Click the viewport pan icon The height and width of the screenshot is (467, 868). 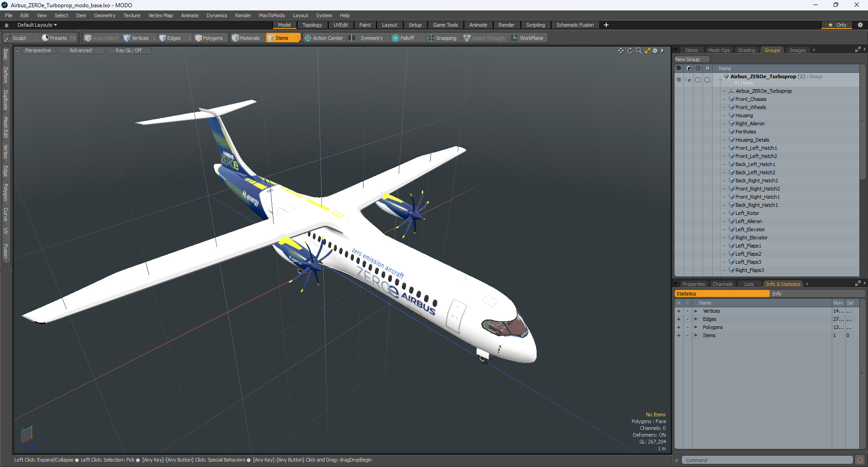[621, 51]
